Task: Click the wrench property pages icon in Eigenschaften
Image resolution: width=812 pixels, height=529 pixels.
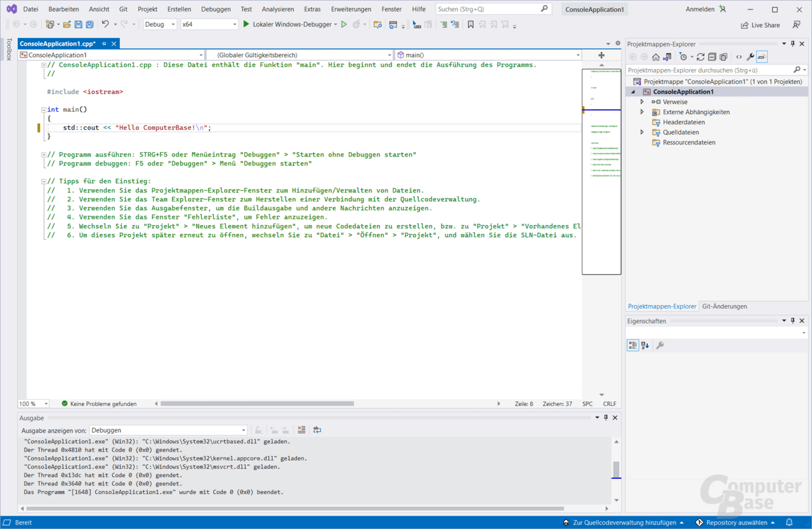Action: point(660,346)
